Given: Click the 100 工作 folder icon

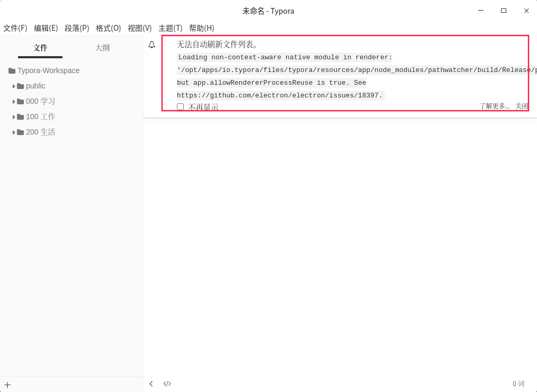Looking at the screenshot, I should point(21,117).
